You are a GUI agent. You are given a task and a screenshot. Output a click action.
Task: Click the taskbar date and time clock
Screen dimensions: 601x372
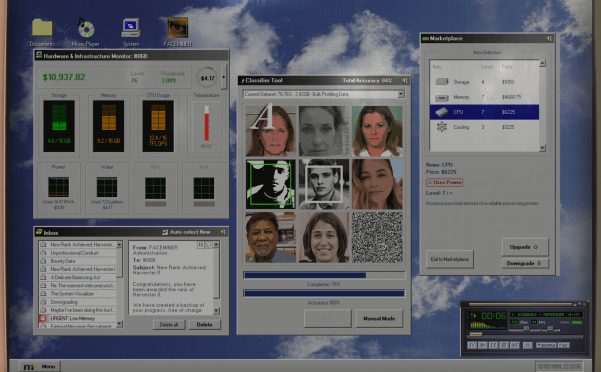(559, 366)
